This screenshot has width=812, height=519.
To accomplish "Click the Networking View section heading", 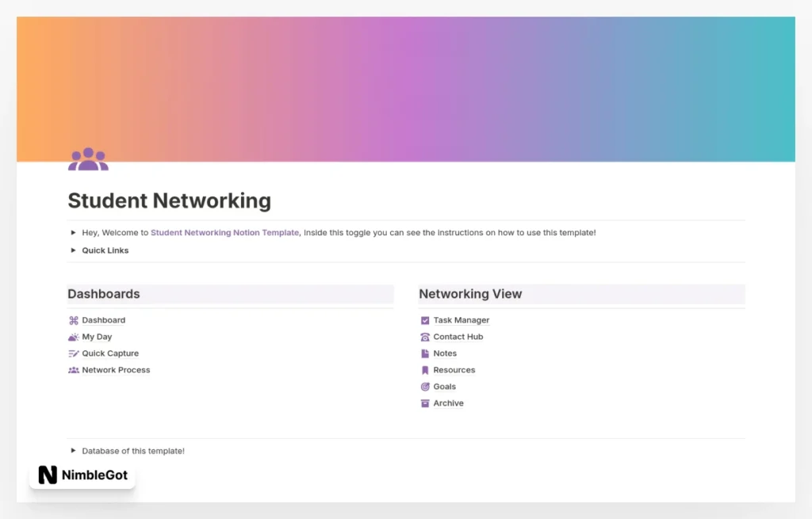I will tap(470, 294).
